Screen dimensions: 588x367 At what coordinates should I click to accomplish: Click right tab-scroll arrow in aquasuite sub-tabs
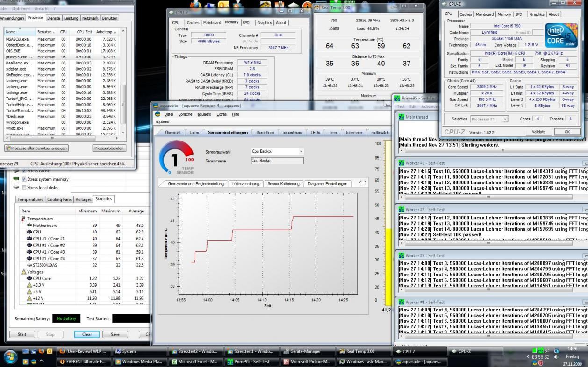click(x=366, y=183)
